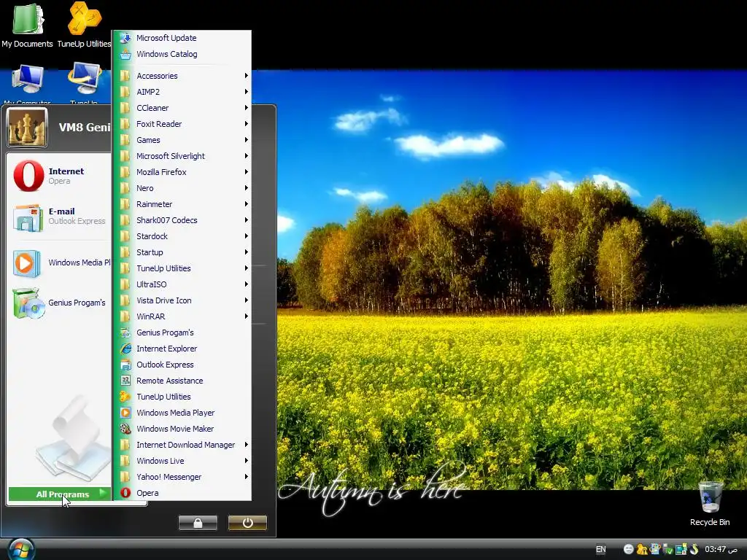Open the Shark007 Codecs folder

click(x=182, y=220)
